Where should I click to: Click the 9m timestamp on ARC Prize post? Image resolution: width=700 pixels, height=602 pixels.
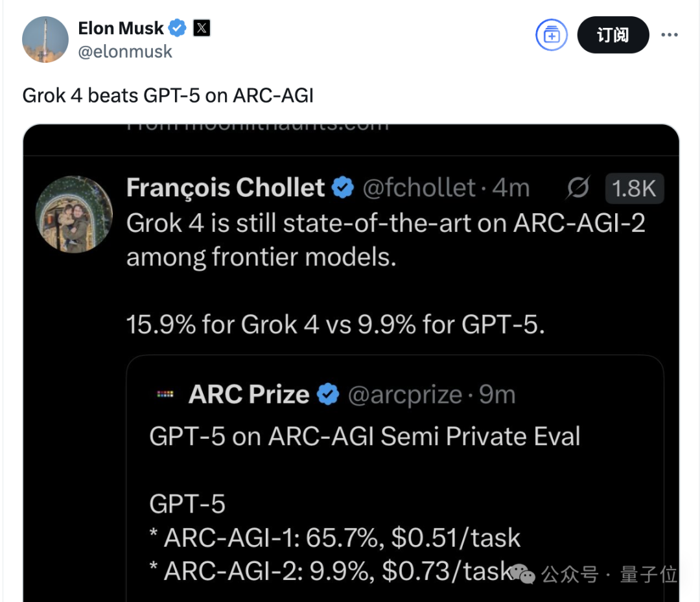click(x=497, y=394)
